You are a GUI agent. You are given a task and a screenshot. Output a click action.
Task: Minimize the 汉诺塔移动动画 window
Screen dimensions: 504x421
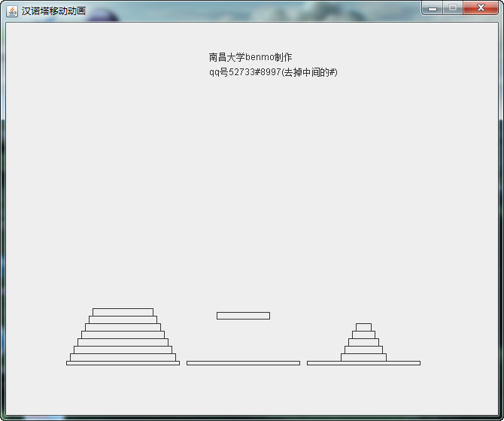[x=433, y=8]
